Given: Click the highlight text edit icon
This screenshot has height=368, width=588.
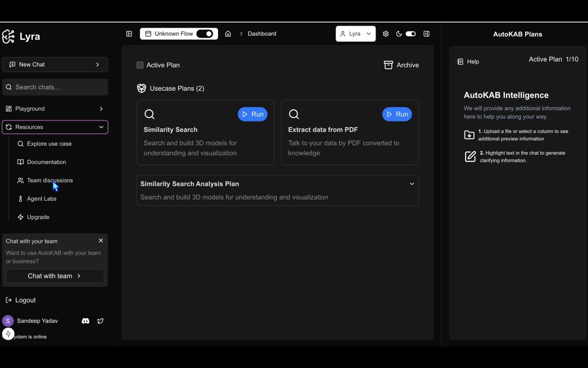Looking at the screenshot, I should pos(470,157).
